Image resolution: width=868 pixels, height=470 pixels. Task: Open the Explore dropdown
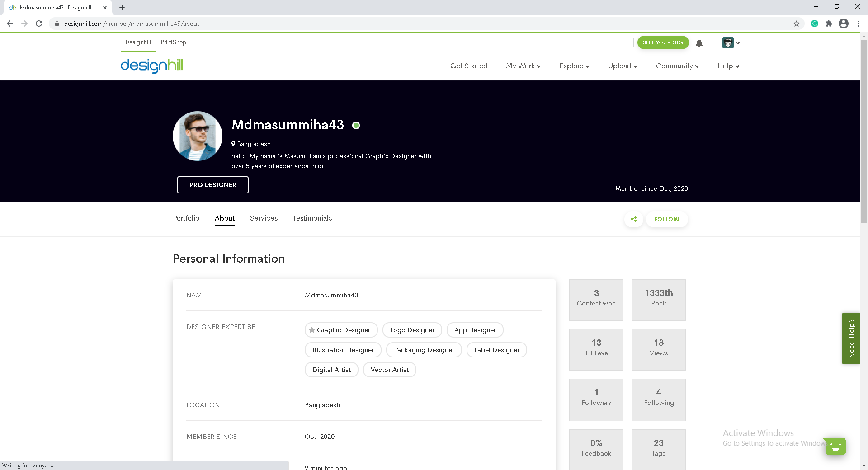[x=574, y=66]
